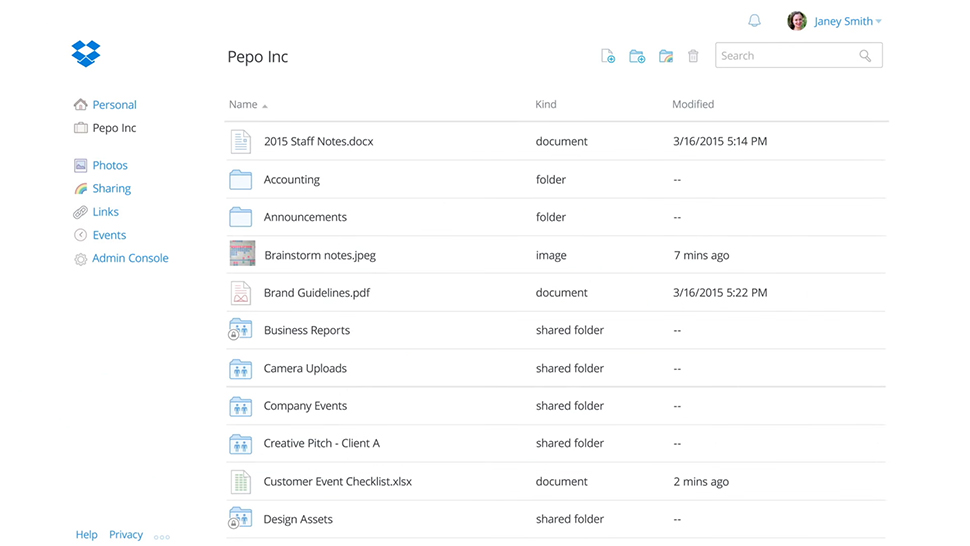Open the Janey Smith account dropdown
This screenshot has width=970, height=546.
click(848, 22)
